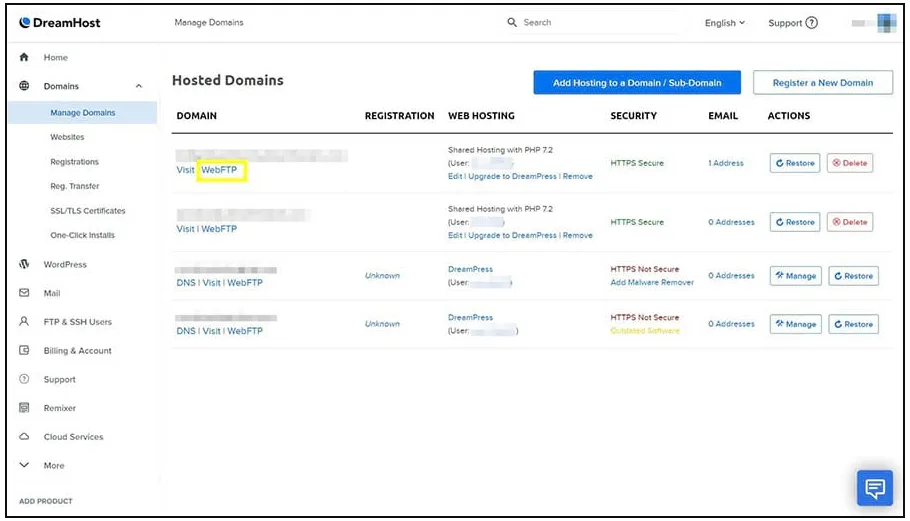
Task: Click HTTPS Secure in first row
Action: (637, 163)
